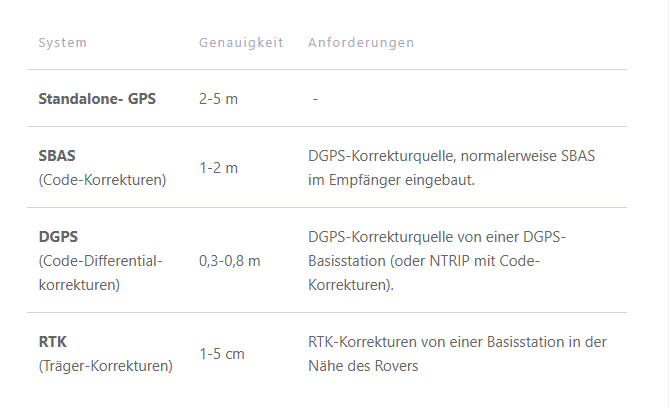Click 'DGPS-Korrekturquelle von einer DGPS-' text
Screen dimensions: 669x408
[437, 237]
